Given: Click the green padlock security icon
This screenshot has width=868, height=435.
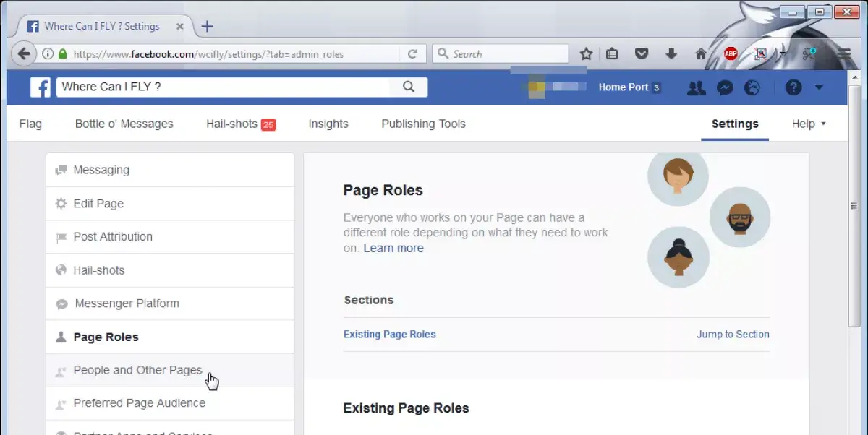Looking at the screenshot, I should [x=63, y=54].
